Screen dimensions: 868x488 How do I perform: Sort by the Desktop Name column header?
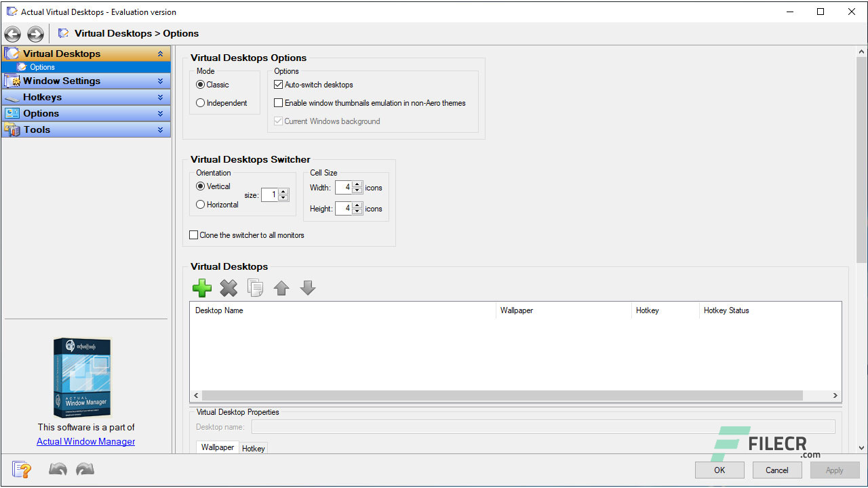tap(342, 310)
